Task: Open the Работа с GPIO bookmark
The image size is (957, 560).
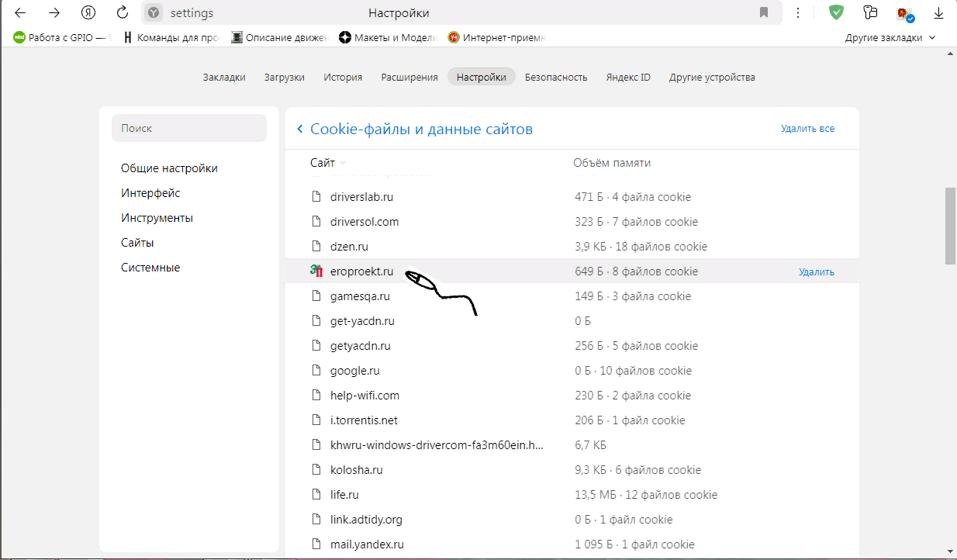Action: [62, 37]
